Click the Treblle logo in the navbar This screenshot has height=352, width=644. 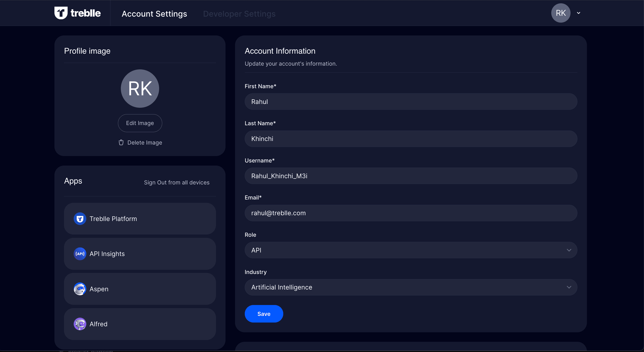tap(77, 13)
